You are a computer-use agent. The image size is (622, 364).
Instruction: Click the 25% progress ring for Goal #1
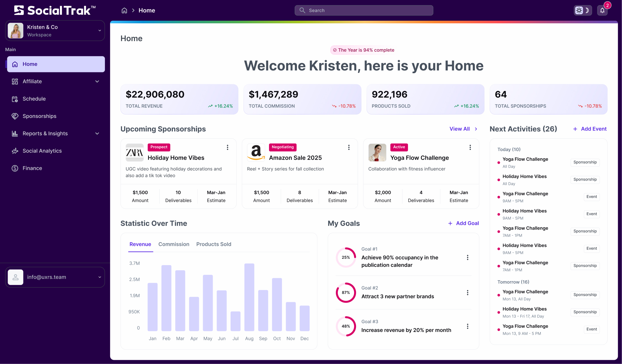(346, 257)
